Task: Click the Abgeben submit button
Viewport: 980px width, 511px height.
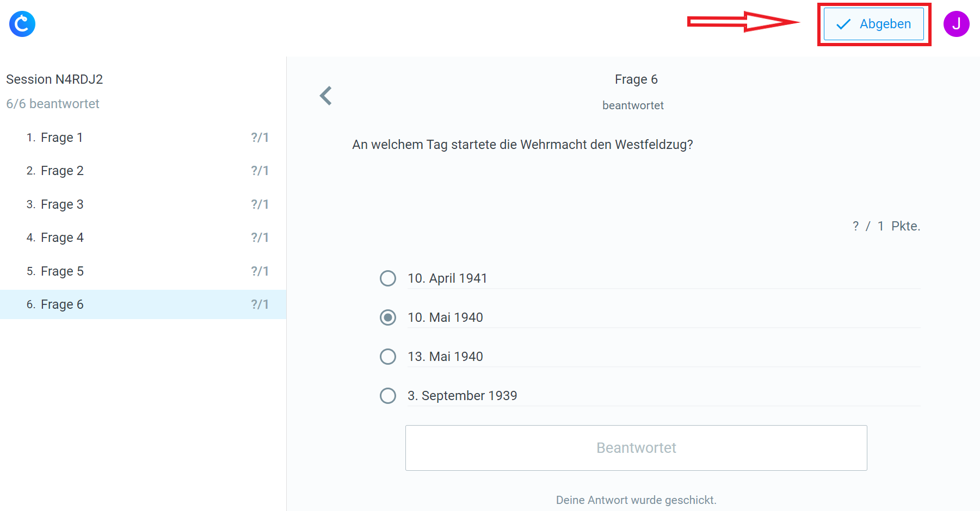Action: pos(873,24)
